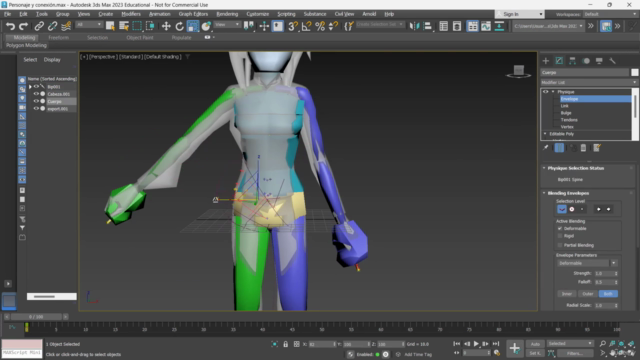Click Remove modifier trash icon
This screenshot has height=360, width=640.
(583, 148)
